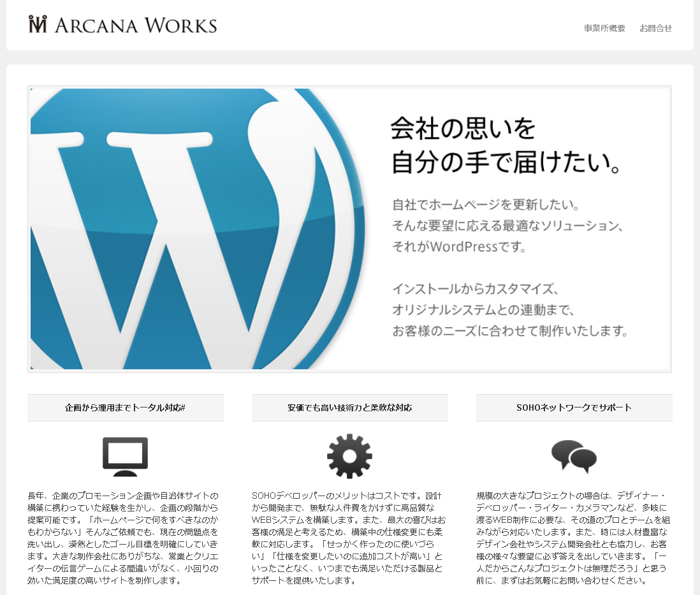Select the 安価でも高い技術力と柔軟な対応 heading
This screenshot has width=700, height=595.
349,408
